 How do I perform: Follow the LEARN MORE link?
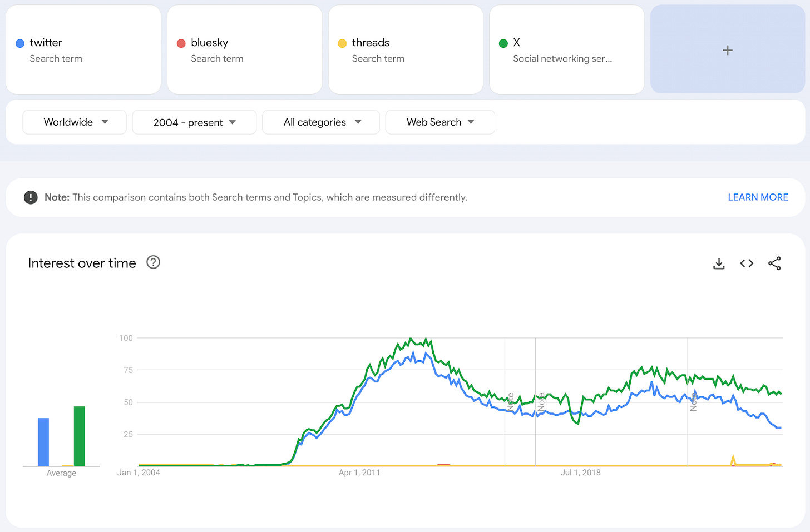758,197
